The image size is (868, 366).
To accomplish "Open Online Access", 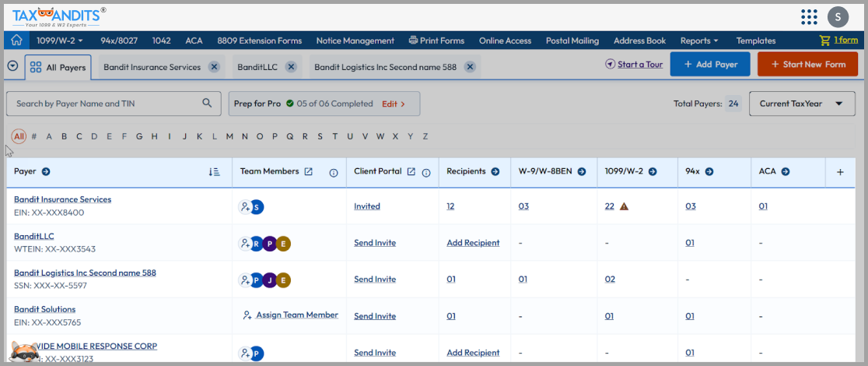I will (x=505, y=40).
